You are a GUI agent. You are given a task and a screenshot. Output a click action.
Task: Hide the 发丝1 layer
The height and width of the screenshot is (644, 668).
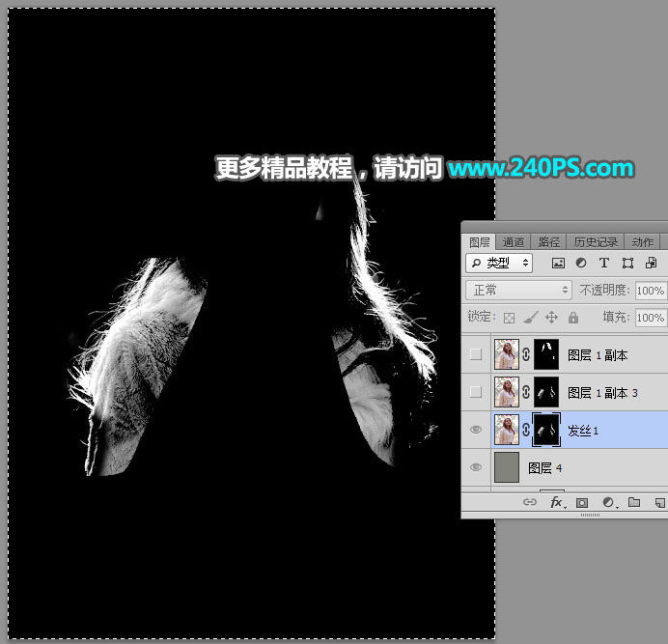[476, 430]
